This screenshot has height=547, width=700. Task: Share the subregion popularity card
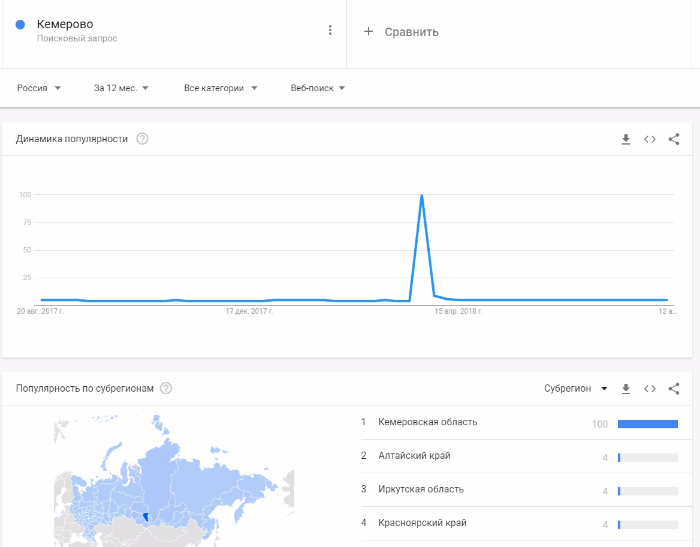click(x=674, y=389)
